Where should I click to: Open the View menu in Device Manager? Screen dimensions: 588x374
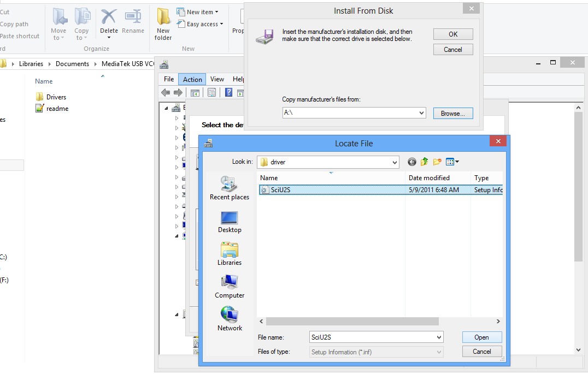click(x=217, y=79)
